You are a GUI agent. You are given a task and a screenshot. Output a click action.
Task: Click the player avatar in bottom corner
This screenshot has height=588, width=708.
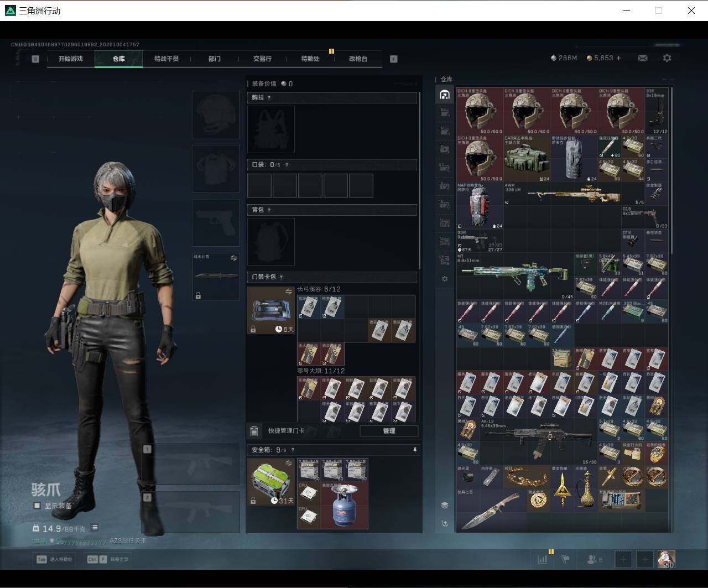click(x=666, y=559)
